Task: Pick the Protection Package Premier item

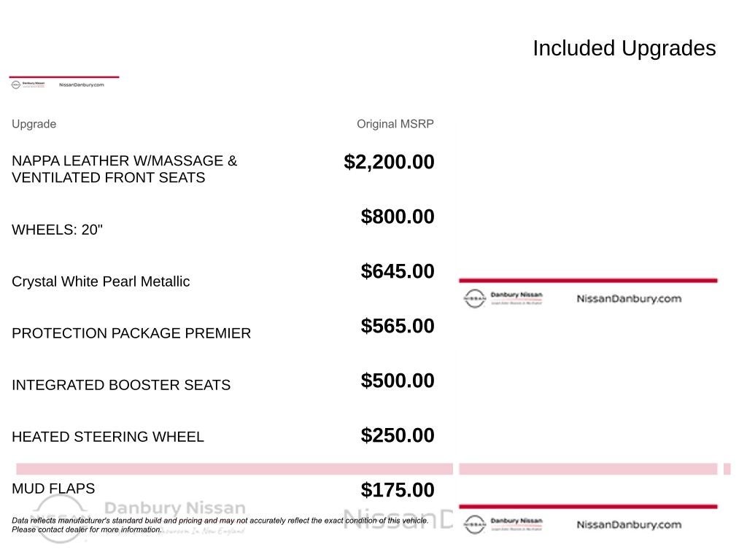Action: (131, 333)
